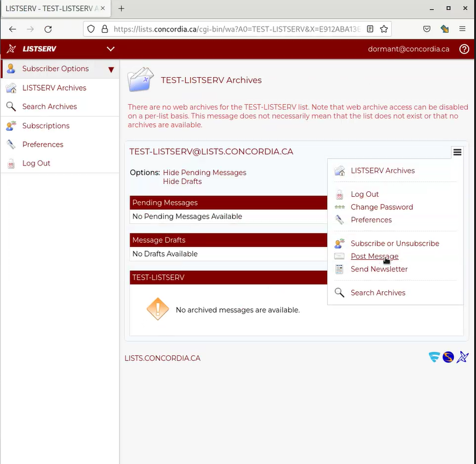Select Log Out in sidebar
The width and height of the screenshot is (476, 464).
pos(36,164)
